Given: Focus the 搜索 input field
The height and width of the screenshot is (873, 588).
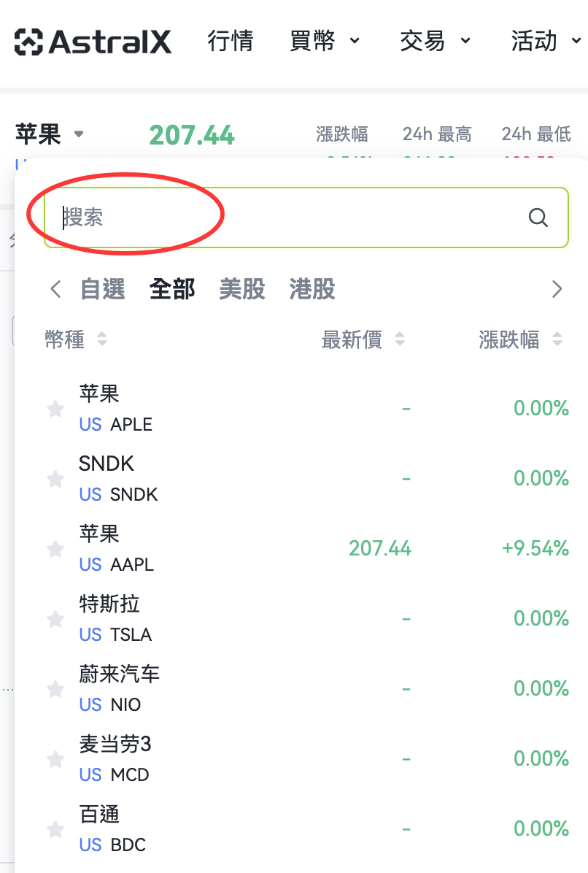Looking at the screenshot, I should click(306, 218).
